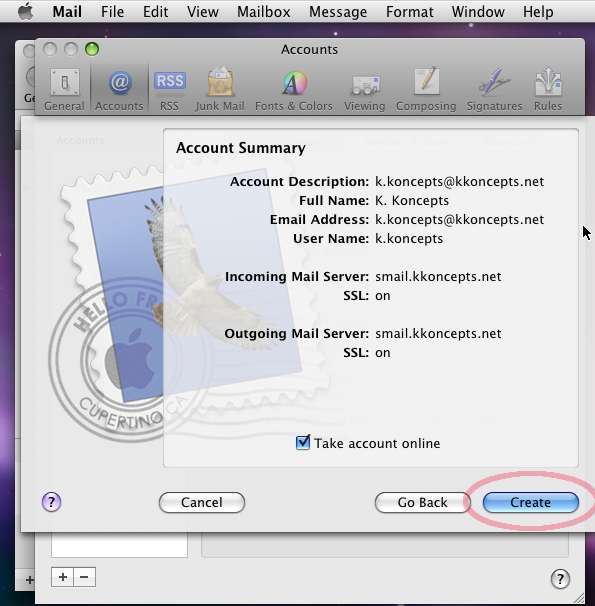595x606 pixels.
Task: Click the help button at the bottom of the Accounts window
Action: pyautogui.click(x=560, y=579)
